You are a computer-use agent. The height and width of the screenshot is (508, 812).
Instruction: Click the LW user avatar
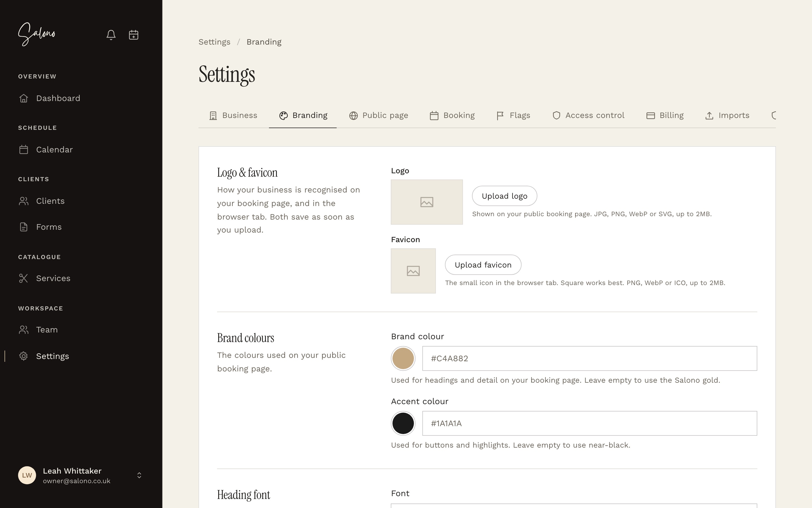click(x=27, y=475)
